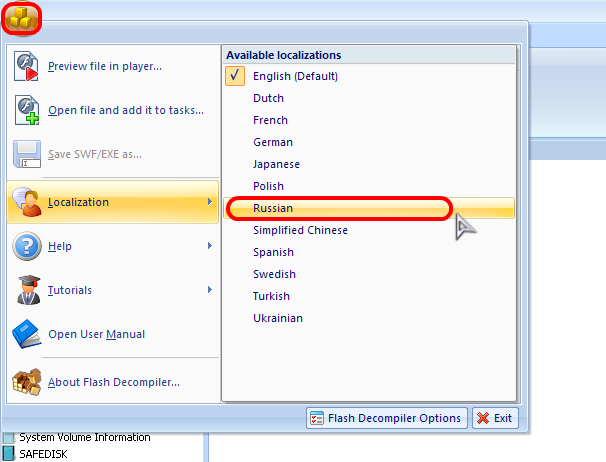606x462 pixels.
Task: Select Swedish localization
Action: (x=369, y=274)
